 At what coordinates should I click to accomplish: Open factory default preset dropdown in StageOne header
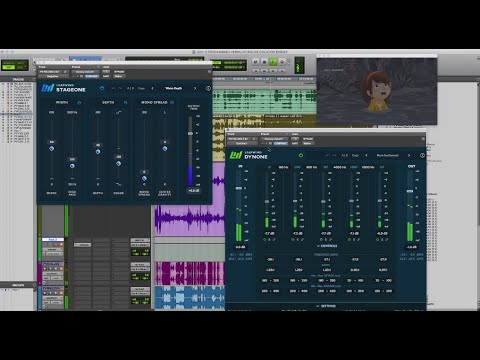pos(86,72)
